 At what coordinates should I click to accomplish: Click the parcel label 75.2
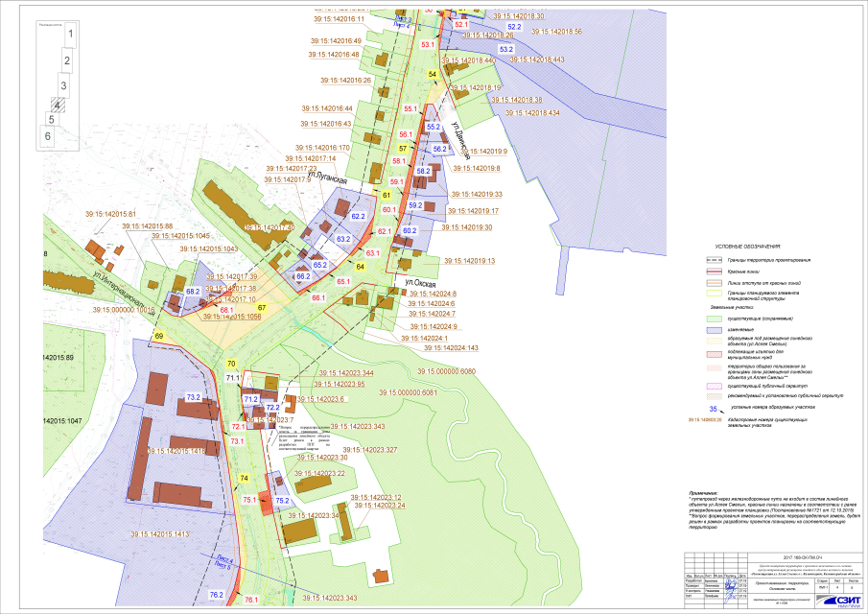pyautogui.click(x=282, y=501)
